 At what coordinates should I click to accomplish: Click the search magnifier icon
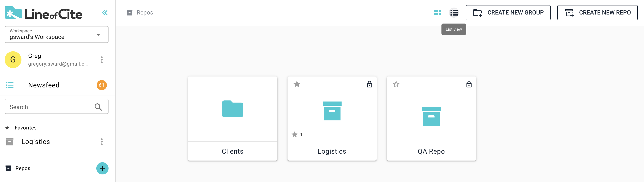98,107
